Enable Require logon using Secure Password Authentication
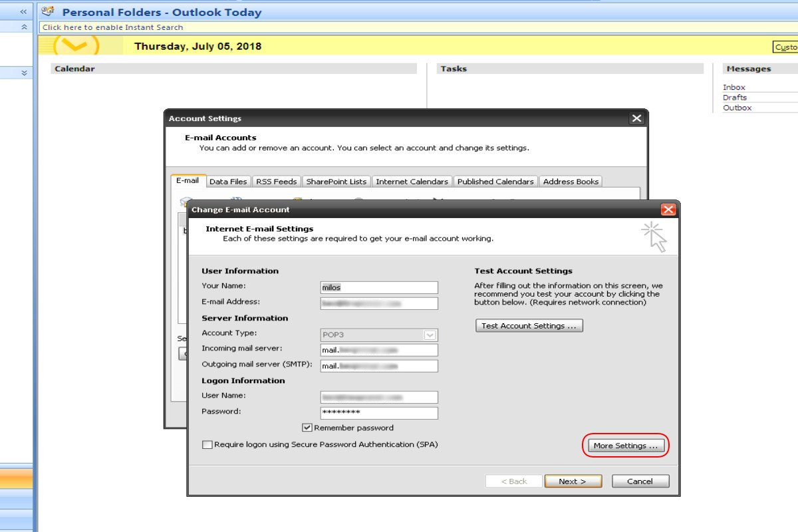Image resolution: width=798 pixels, height=532 pixels. [x=207, y=444]
